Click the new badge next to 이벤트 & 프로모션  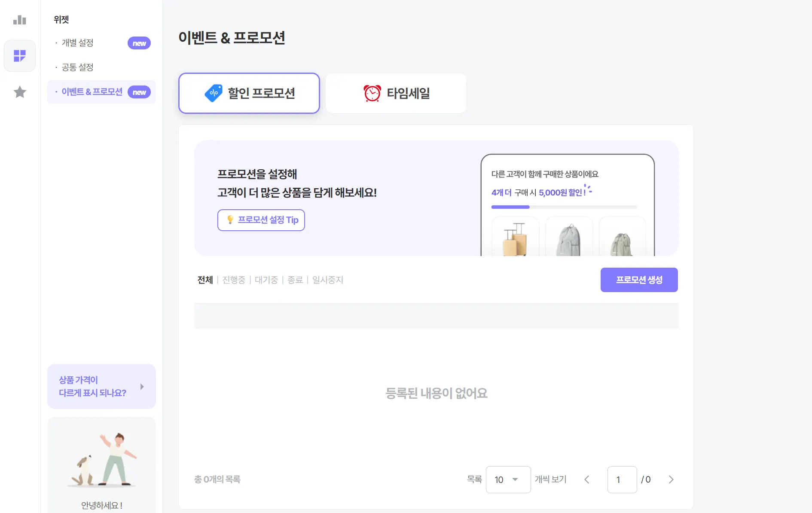(x=139, y=92)
